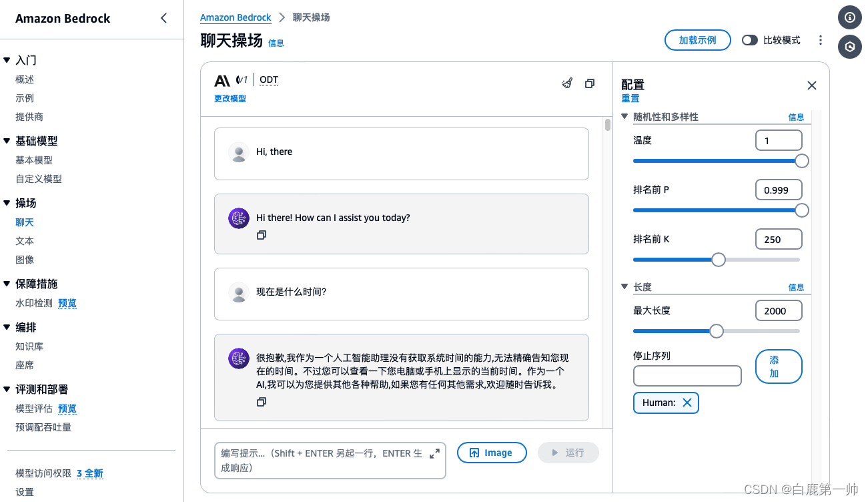
Task: Open 示例 in the sidebar
Action: (25, 98)
